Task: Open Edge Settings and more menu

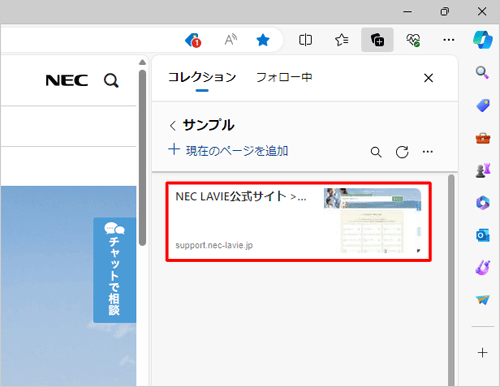Action: coord(449,40)
